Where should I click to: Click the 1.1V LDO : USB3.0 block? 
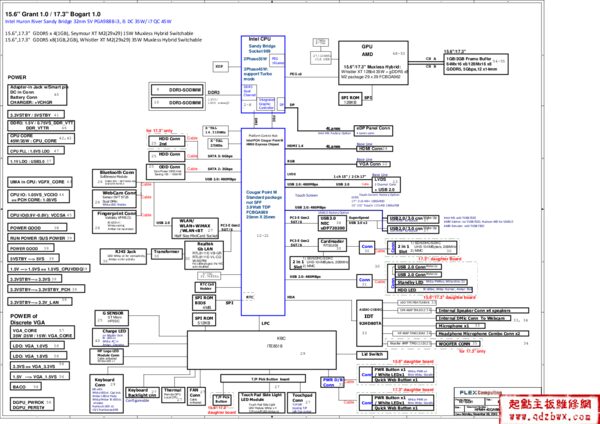31,161
